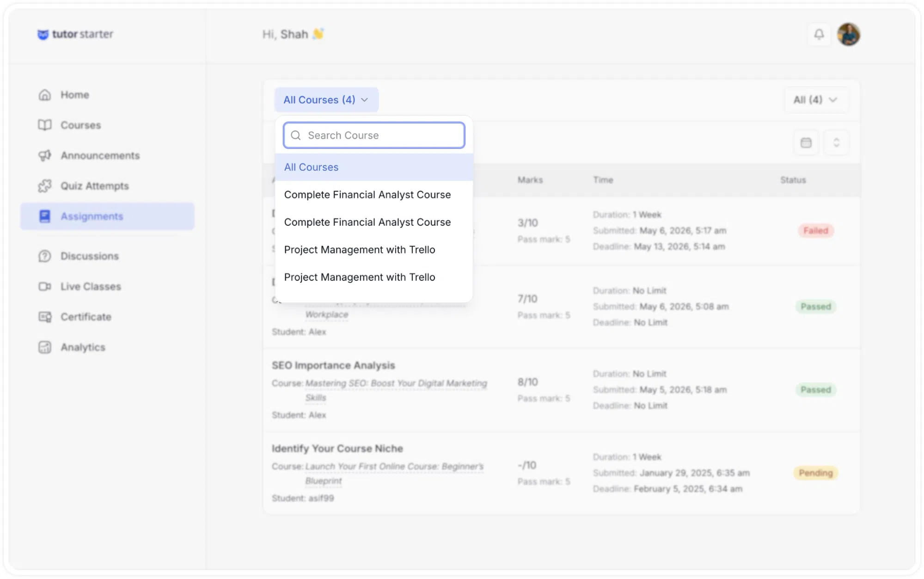Open the notifications bell

819,34
